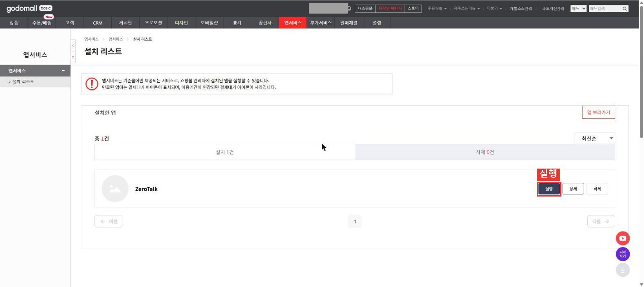Click the red YouTube floating button
Image resolution: width=644 pixels, height=287 pixels.
[x=623, y=238]
